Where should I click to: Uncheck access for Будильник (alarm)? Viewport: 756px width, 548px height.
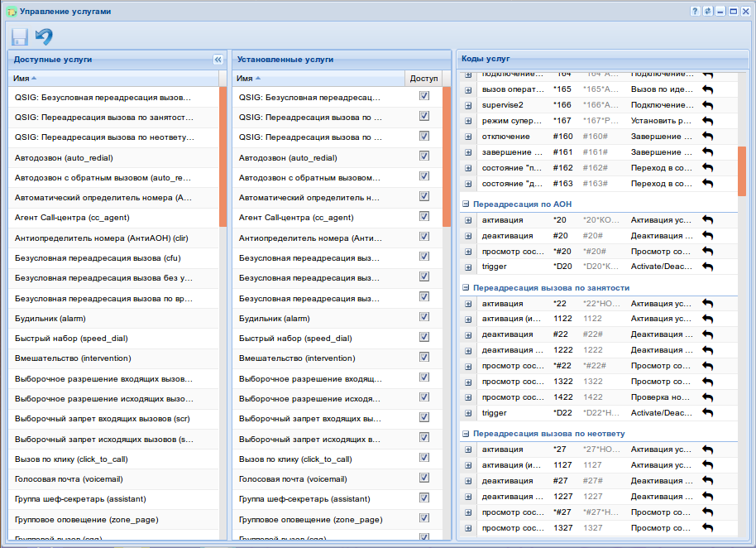click(424, 317)
